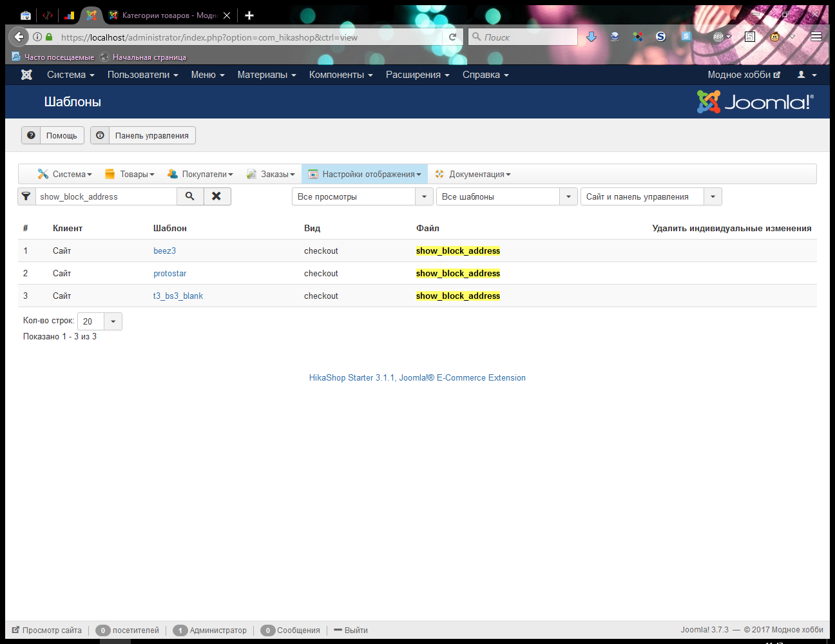Open show_block_address file in beez3 row
The height and width of the screenshot is (644, 835).
(458, 251)
